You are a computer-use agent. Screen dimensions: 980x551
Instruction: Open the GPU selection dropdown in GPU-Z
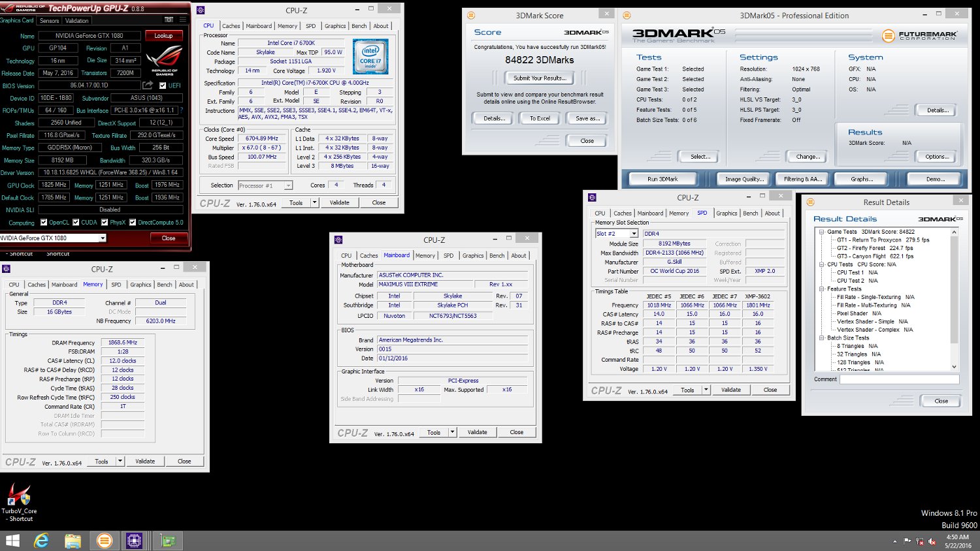(x=103, y=238)
